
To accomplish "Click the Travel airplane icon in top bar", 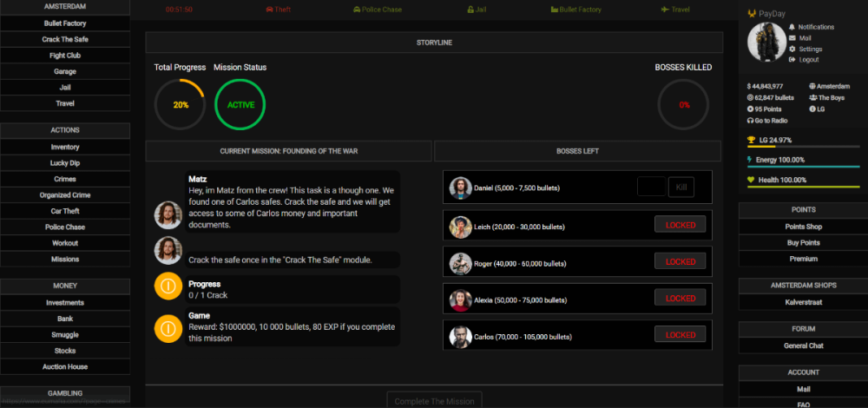I will (663, 10).
